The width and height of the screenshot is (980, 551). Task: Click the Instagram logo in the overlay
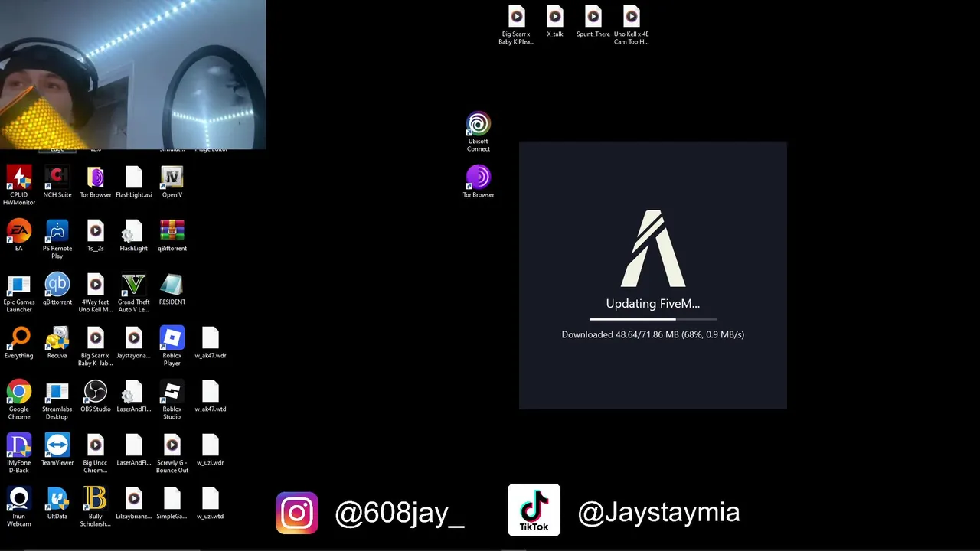click(297, 513)
